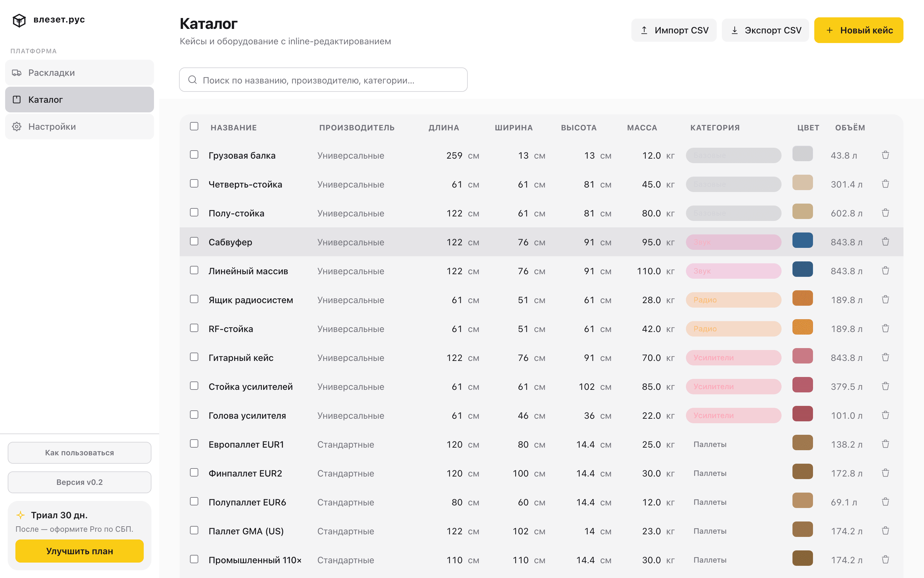Tick the Сабвуфер row checkbox

pyautogui.click(x=194, y=241)
